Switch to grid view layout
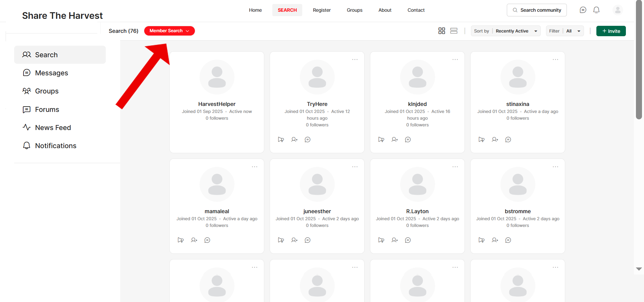644x302 pixels. click(x=441, y=31)
